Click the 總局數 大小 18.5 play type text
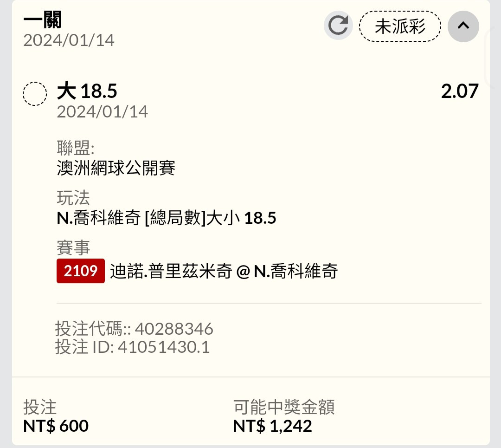This screenshot has width=501, height=448. (x=166, y=218)
